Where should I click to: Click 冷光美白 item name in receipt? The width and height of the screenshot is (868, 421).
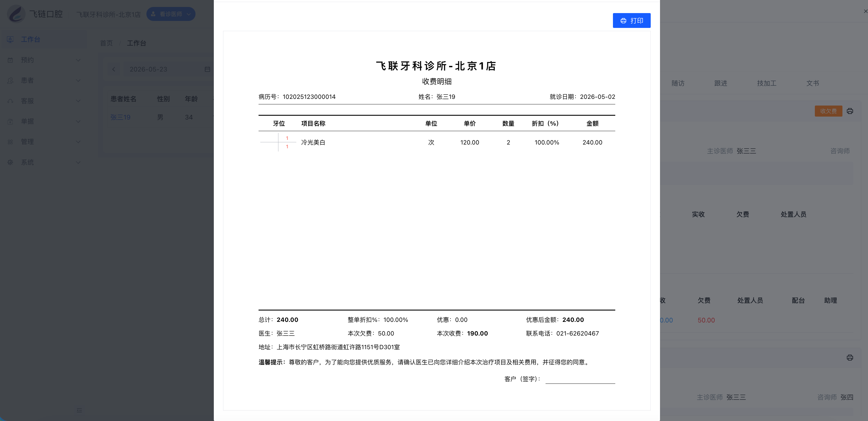tap(313, 142)
